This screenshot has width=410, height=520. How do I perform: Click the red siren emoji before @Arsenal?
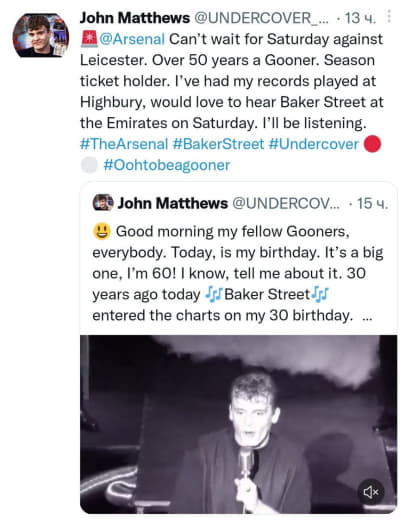(89, 39)
